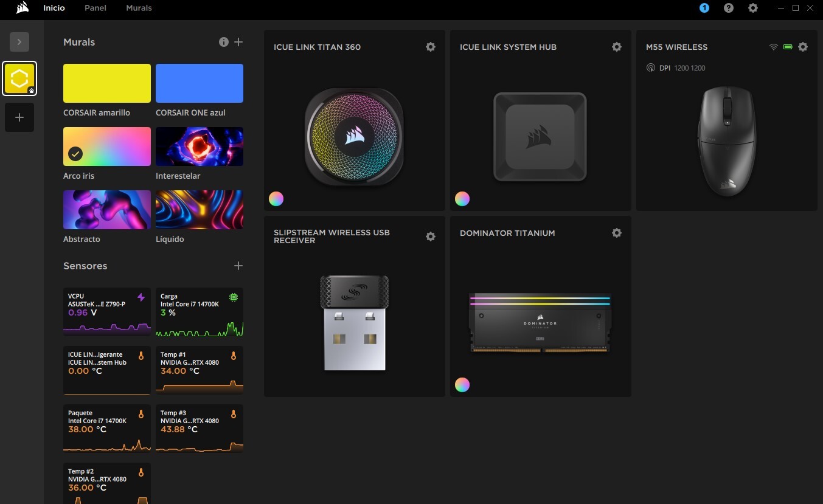The image size is (823, 504).
Task: Click the M55 WIRELESS wireless signal icon
Action: 774,47
